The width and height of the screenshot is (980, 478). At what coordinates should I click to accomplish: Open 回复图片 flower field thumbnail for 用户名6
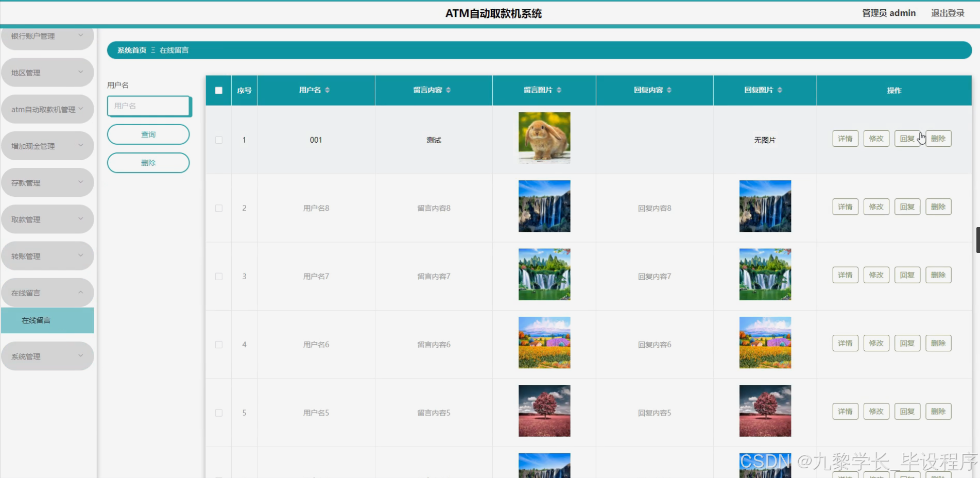pyautogui.click(x=765, y=343)
